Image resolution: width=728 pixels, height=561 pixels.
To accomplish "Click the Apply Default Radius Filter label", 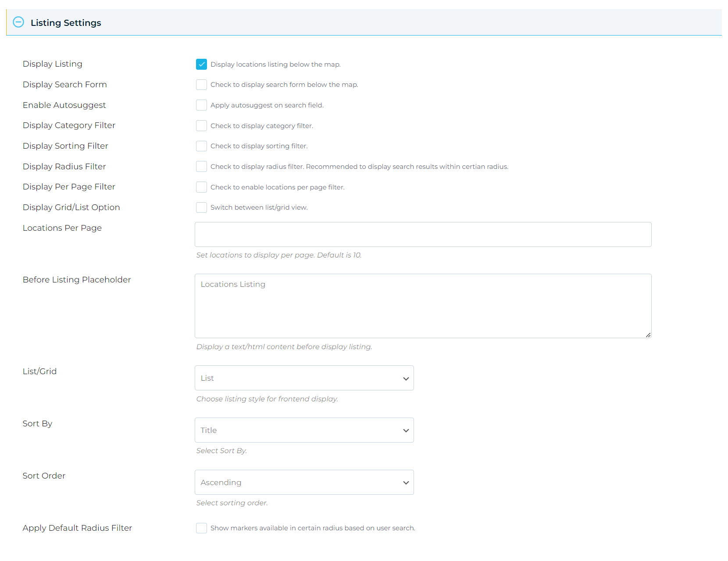I will (77, 528).
